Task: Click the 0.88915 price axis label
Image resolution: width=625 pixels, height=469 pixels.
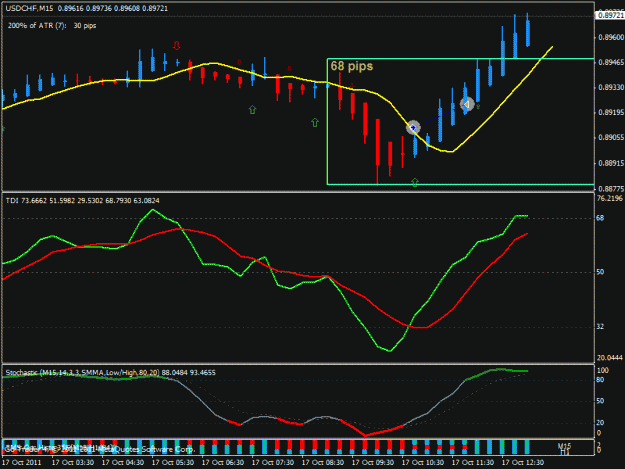Action: 611,163
